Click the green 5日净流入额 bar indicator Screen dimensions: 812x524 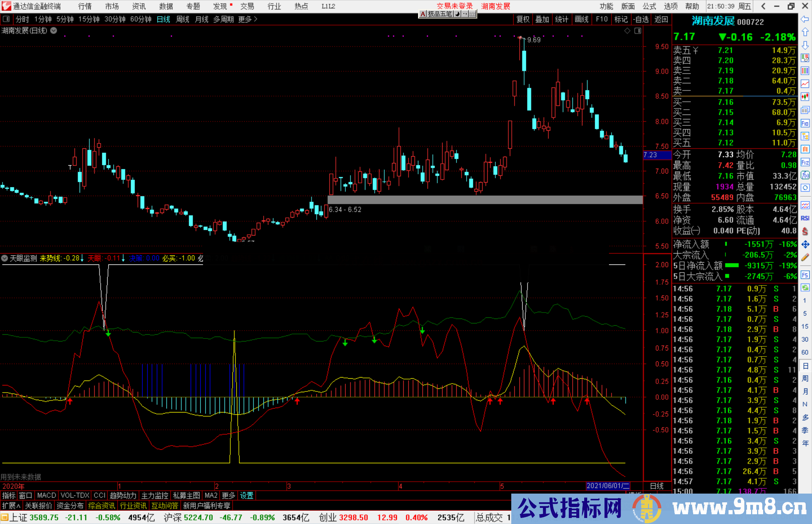pos(732,265)
